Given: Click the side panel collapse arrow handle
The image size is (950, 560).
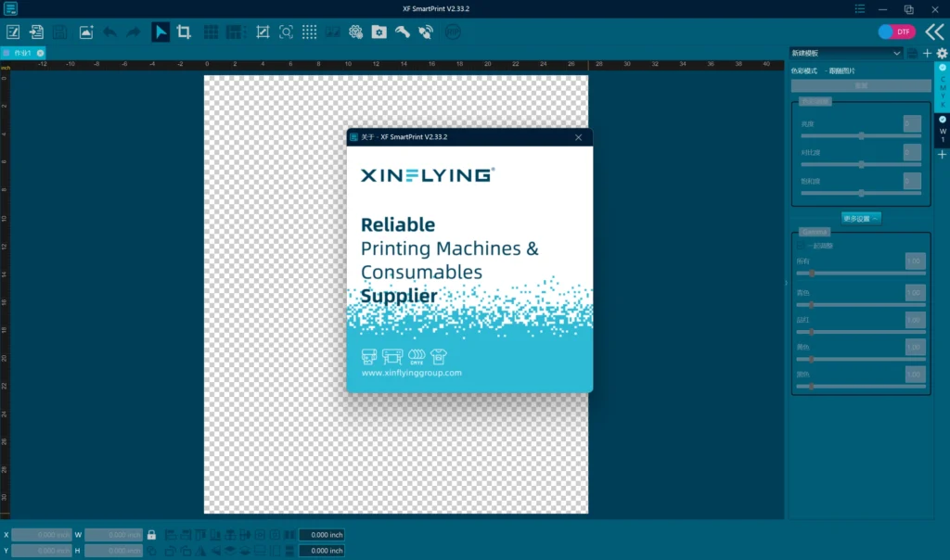Looking at the screenshot, I should 787,283.
